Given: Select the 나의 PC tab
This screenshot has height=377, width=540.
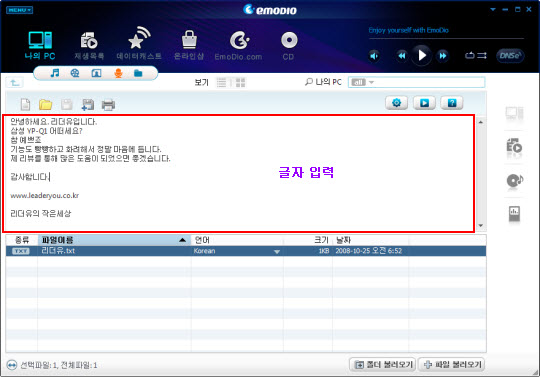Looking at the screenshot, I should (40, 45).
